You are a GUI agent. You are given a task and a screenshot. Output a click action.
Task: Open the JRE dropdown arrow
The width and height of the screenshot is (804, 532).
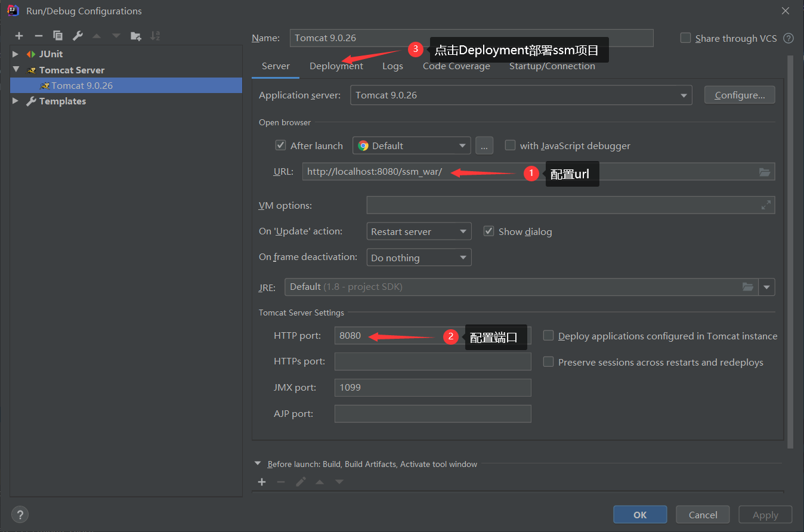[x=767, y=287]
